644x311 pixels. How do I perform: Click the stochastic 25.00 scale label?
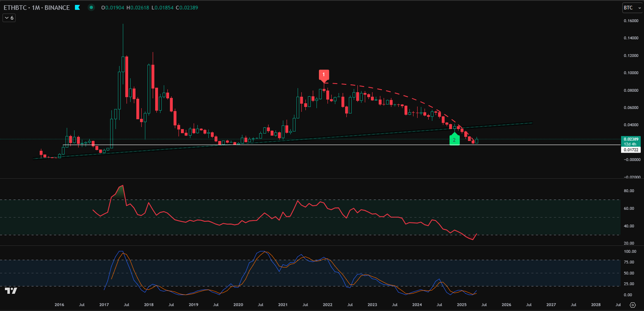[630, 285]
